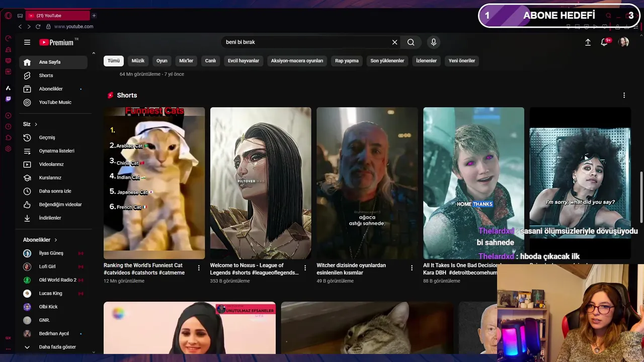Screen dimensions: 644x362
Task: Open Twitch in Opera sidebar
Action: (x=8, y=99)
